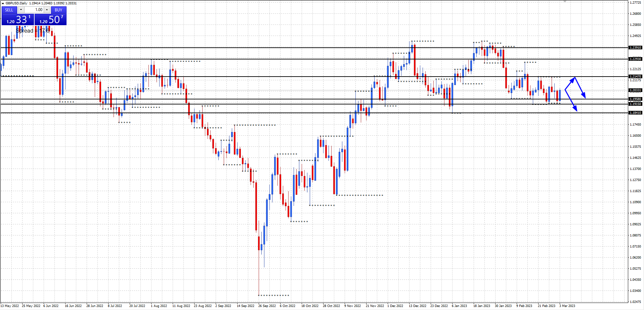The height and width of the screenshot is (310, 644).
Task: Select the upward blue arrow reaching 1.21470
Action: [x=570, y=84]
